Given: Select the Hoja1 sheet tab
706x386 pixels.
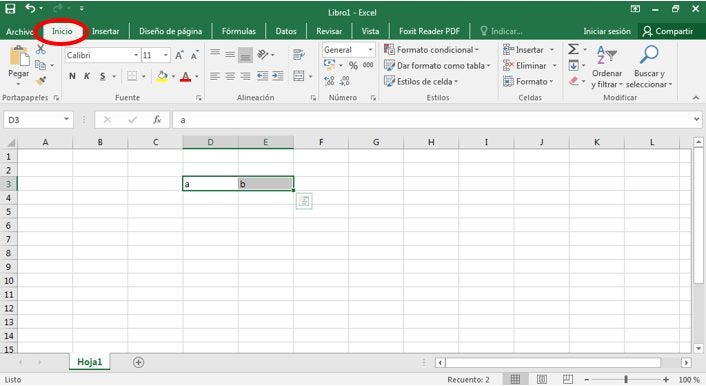Looking at the screenshot, I should pos(90,362).
